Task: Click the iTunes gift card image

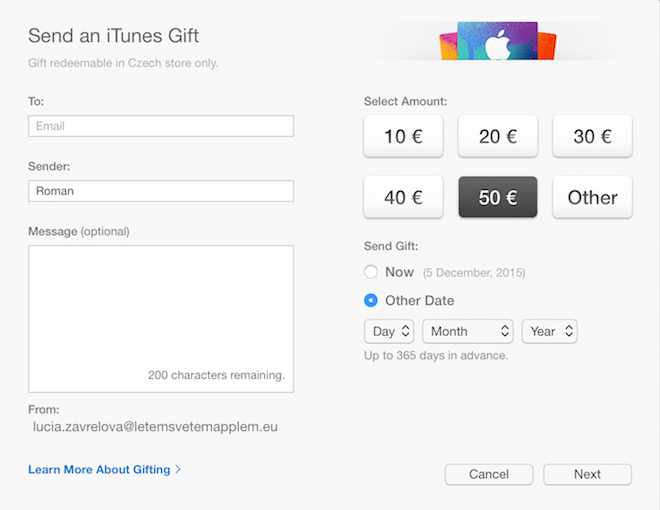Action: 497,42
